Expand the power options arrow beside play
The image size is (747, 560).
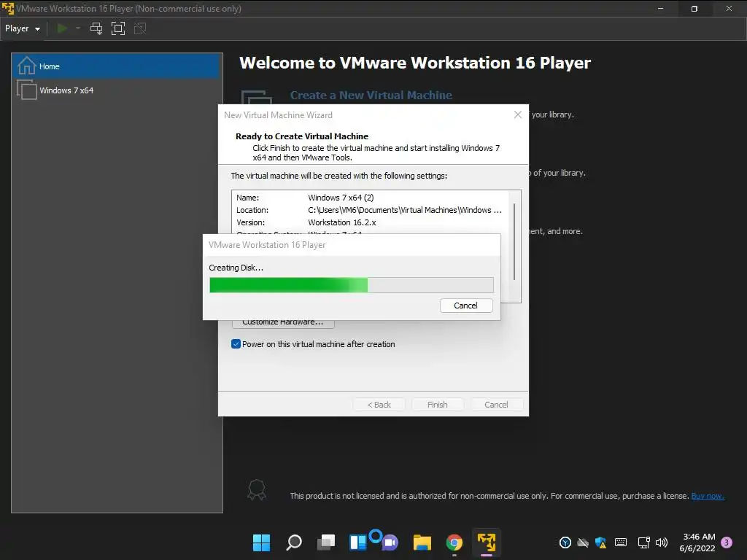pyautogui.click(x=77, y=28)
